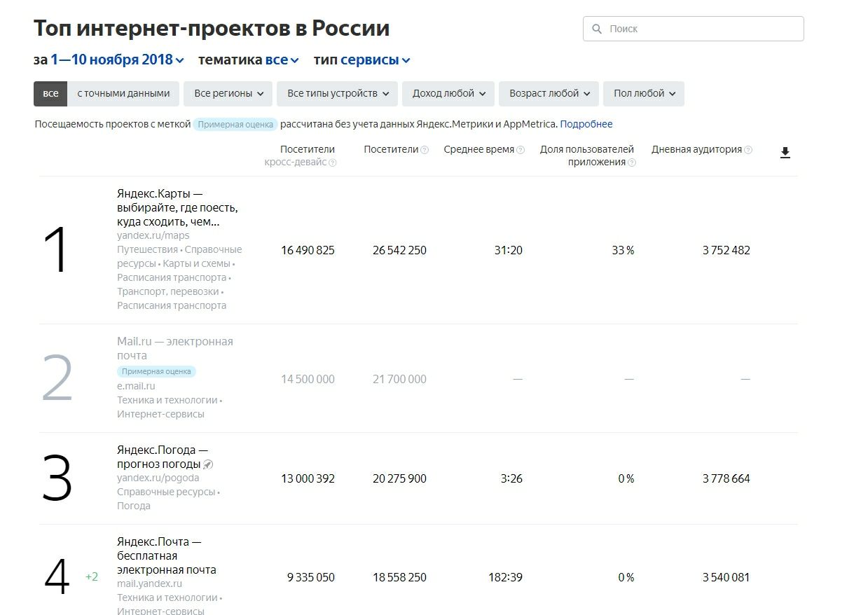The width and height of the screenshot is (868, 615).
Task: Open Яндекс.Почта project title link
Action: click(x=167, y=556)
